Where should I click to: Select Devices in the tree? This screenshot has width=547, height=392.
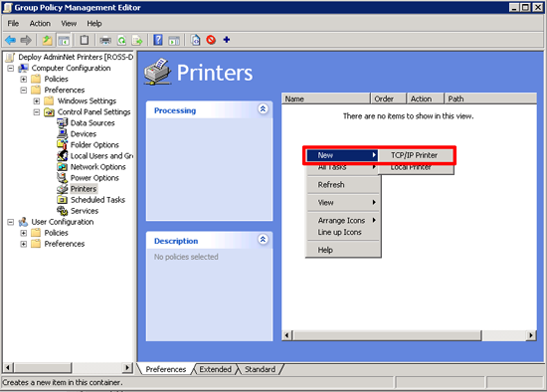[x=84, y=134]
